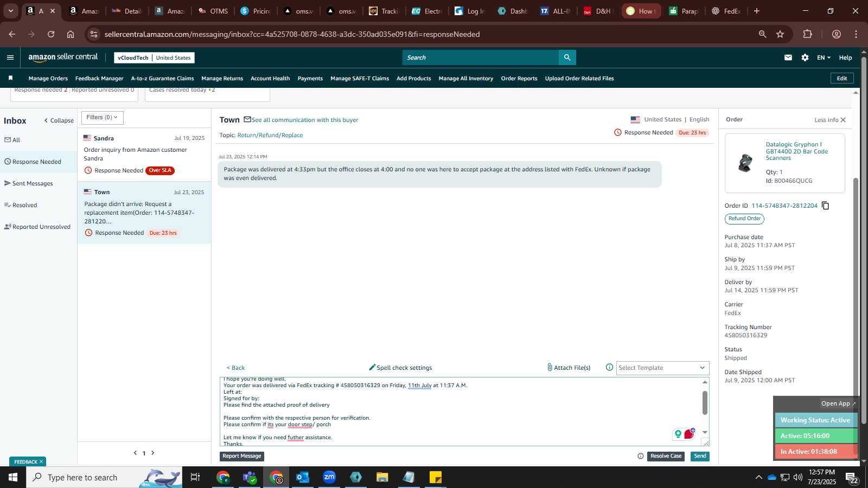This screenshot has width=868, height=488.
Task: Click inside the reply message text area
Action: tap(460, 412)
